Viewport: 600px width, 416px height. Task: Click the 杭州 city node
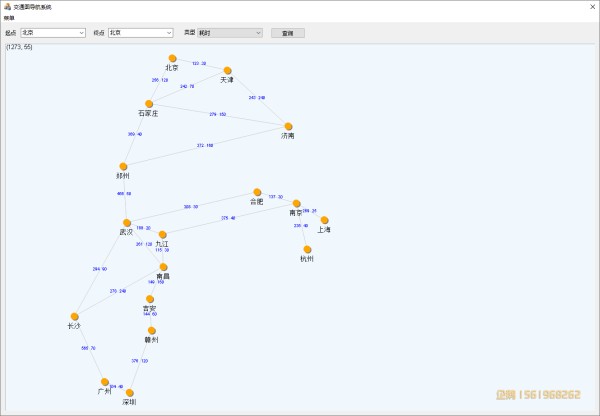point(308,250)
